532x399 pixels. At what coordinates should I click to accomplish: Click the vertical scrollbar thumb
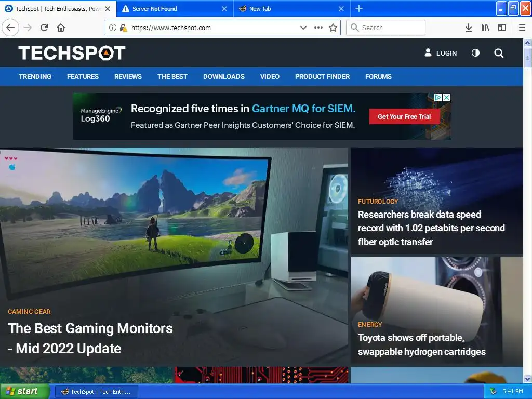pos(528,58)
